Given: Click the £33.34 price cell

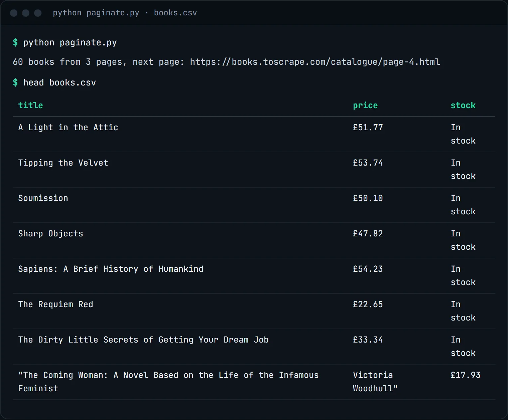Looking at the screenshot, I should pyautogui.click(x=368, y=340).
